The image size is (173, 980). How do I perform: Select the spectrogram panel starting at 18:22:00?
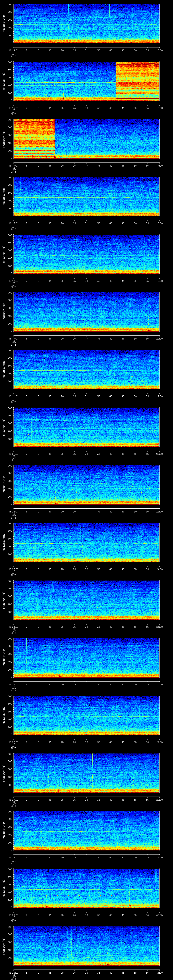click(x=86, y=485)
